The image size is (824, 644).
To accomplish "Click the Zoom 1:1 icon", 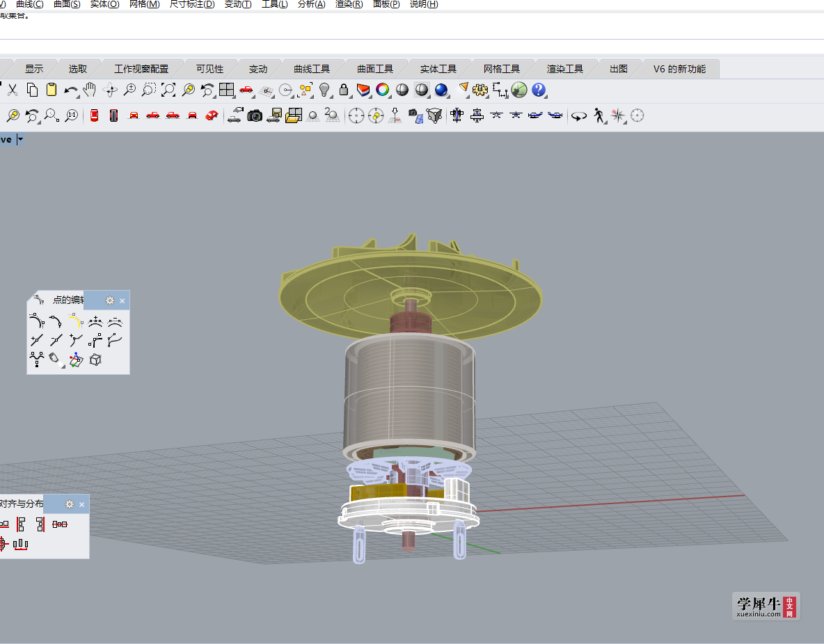I will coord(72,115).
